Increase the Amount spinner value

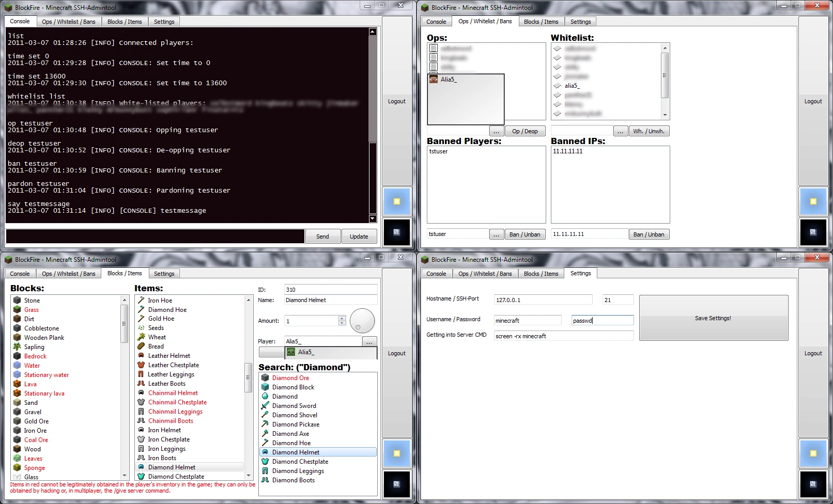pos(342,318)
